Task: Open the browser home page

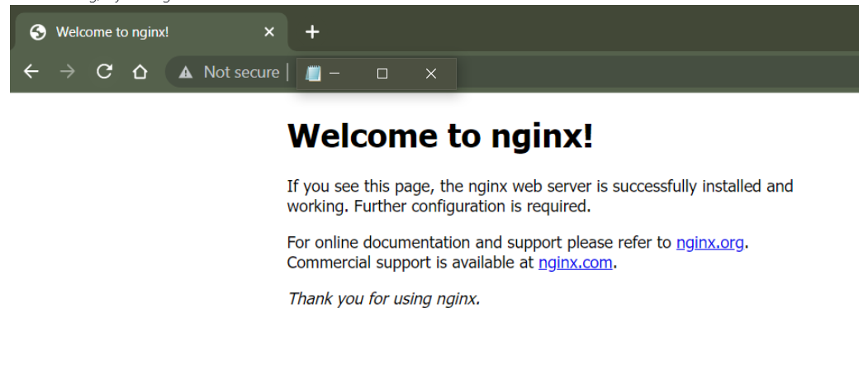Action: tap(140, 72)
